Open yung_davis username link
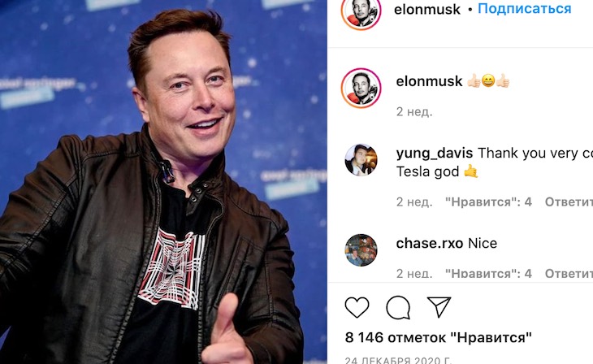 pyautogui.click(x=434, y=154)
